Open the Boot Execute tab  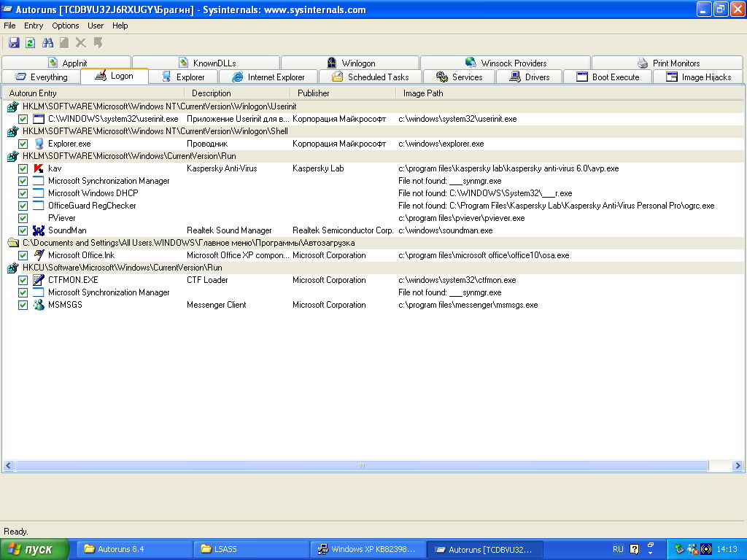(608, 77)
